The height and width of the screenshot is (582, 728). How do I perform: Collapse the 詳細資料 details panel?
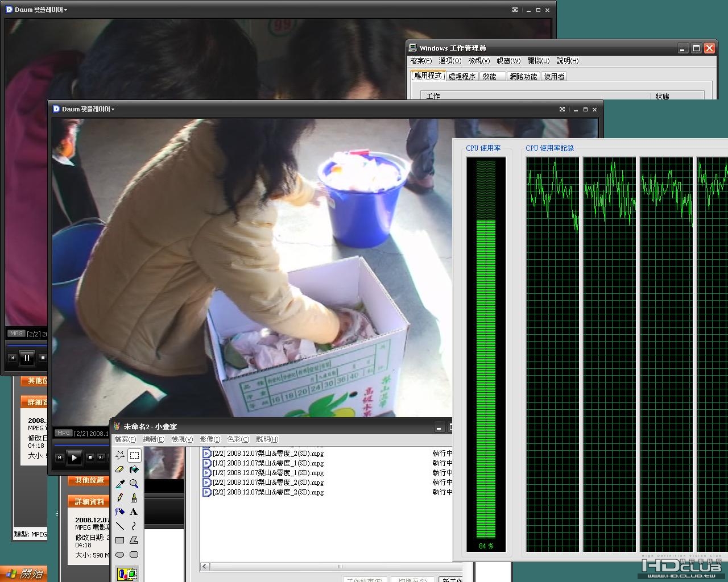(x=90, y=502)
